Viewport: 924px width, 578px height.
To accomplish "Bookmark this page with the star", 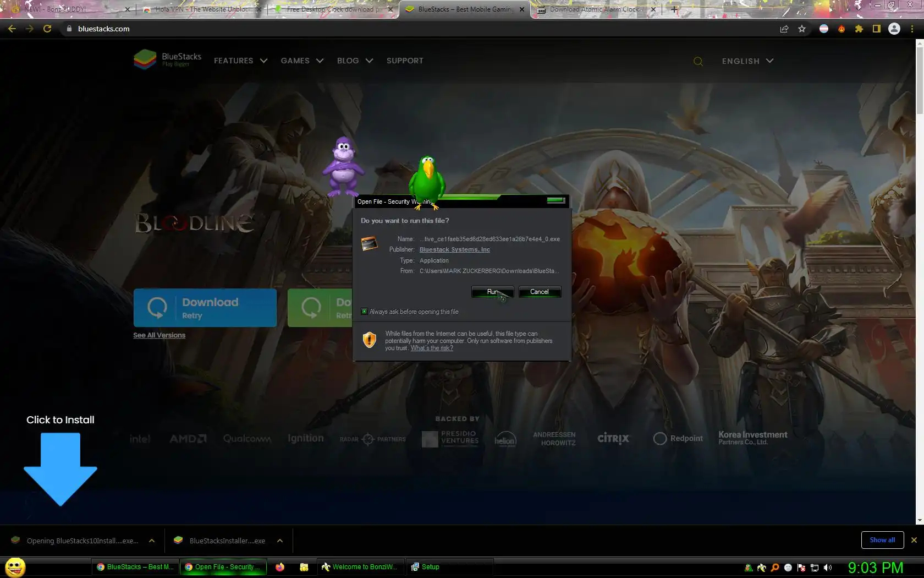I will click(x=802, y=29).
